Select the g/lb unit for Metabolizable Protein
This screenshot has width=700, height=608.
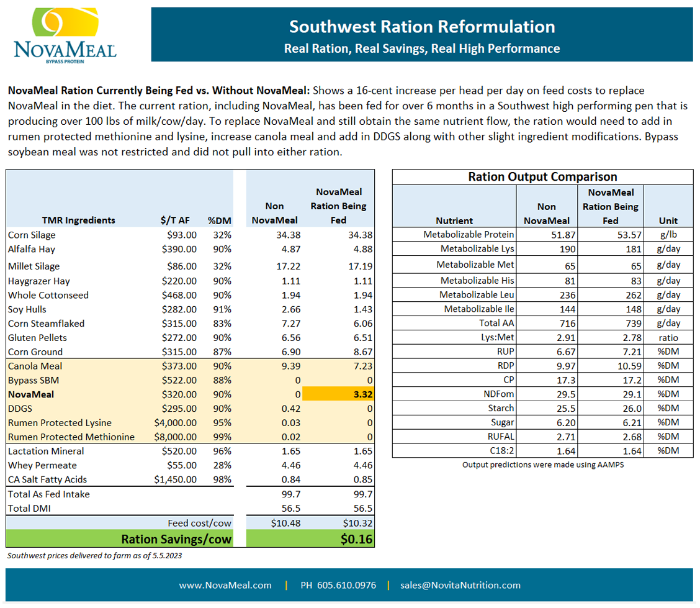pos(668,235)
